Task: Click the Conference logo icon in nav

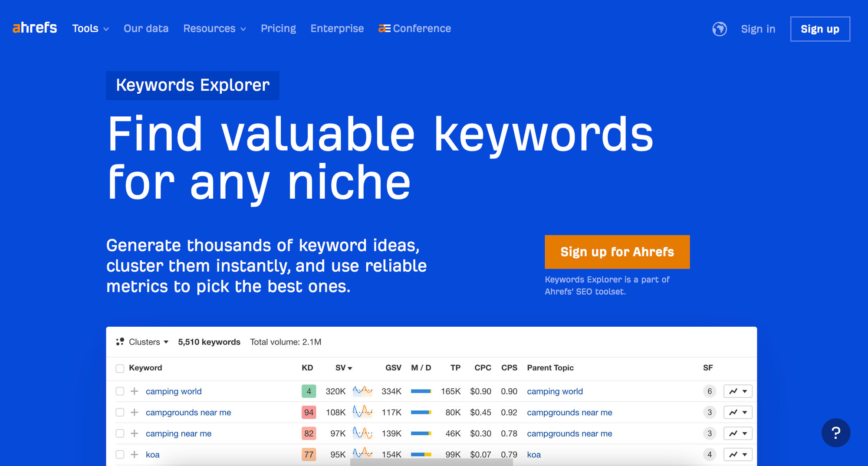Action: pyautogui.click(x=385, y=29)
